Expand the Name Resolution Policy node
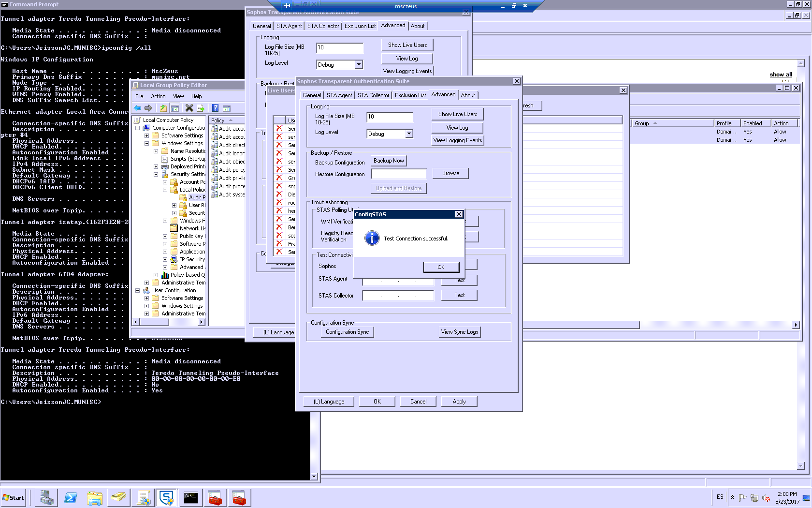This screenshot has width=812, height=508. [156, 151]
